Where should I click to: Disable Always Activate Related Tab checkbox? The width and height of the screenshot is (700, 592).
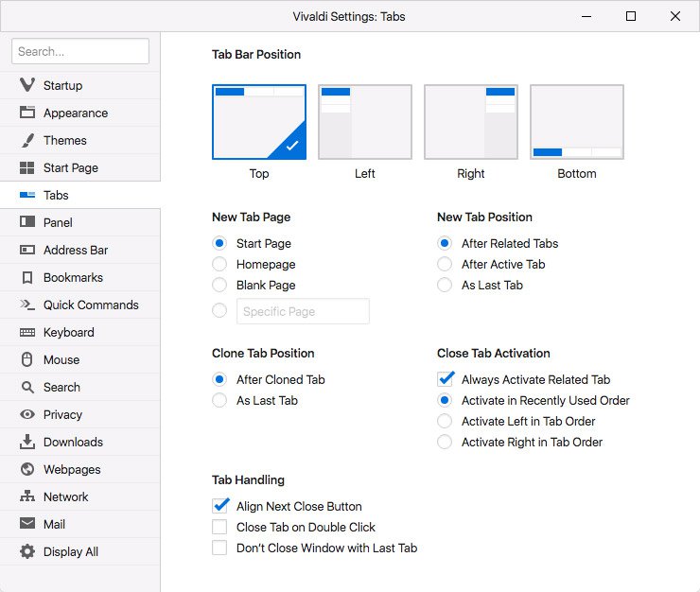tap(446, 379)
